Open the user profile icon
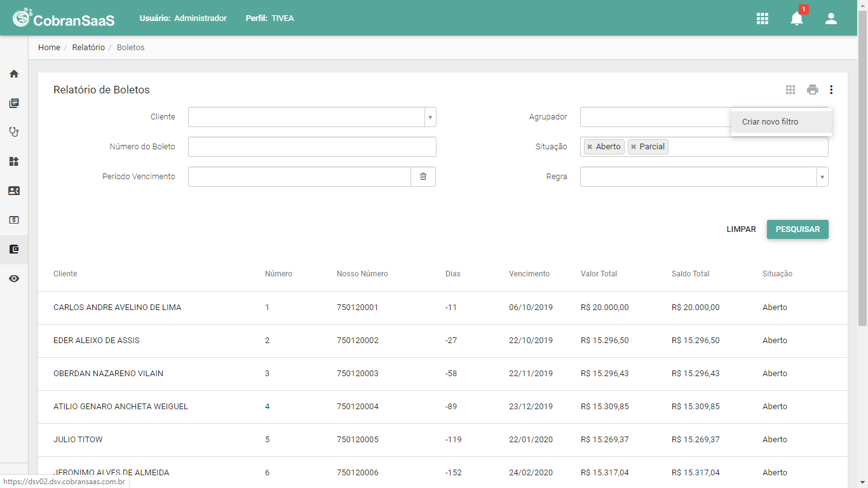Screen dimensions: 868x488 (831, 18)
